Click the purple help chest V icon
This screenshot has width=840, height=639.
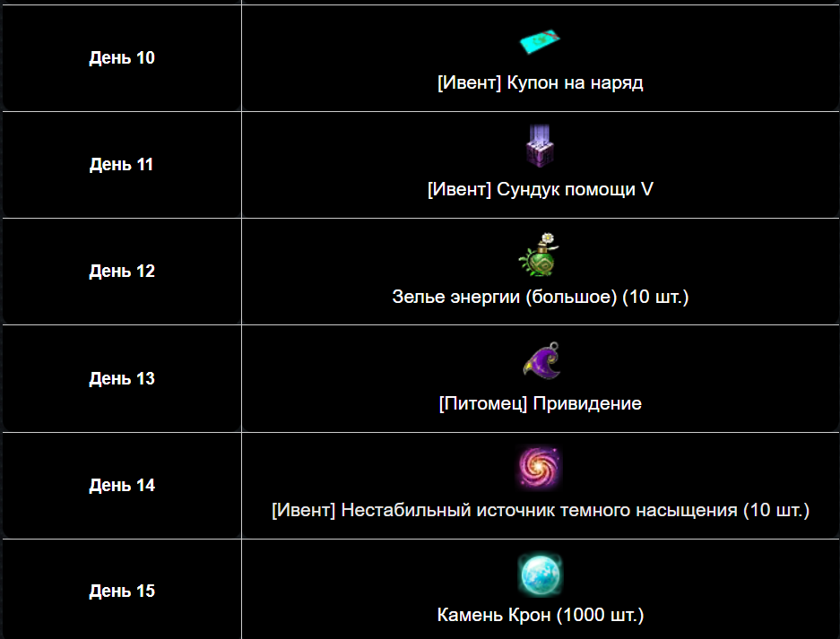click(x=540, y=146)
